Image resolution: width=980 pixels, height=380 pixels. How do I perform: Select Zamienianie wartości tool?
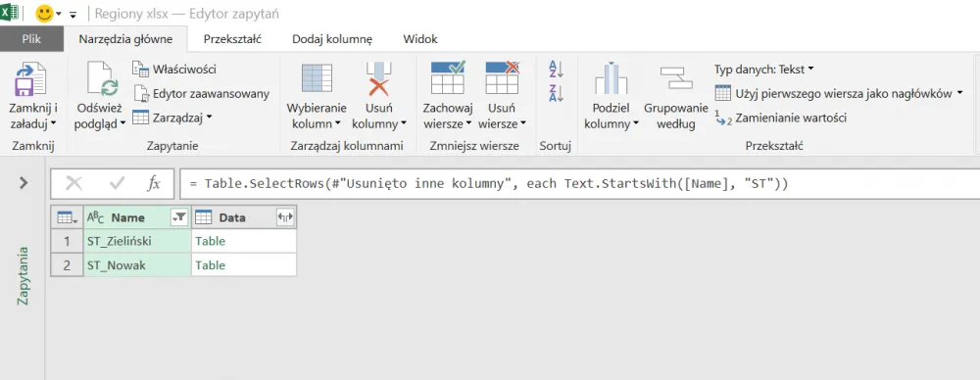click(781, 119)
